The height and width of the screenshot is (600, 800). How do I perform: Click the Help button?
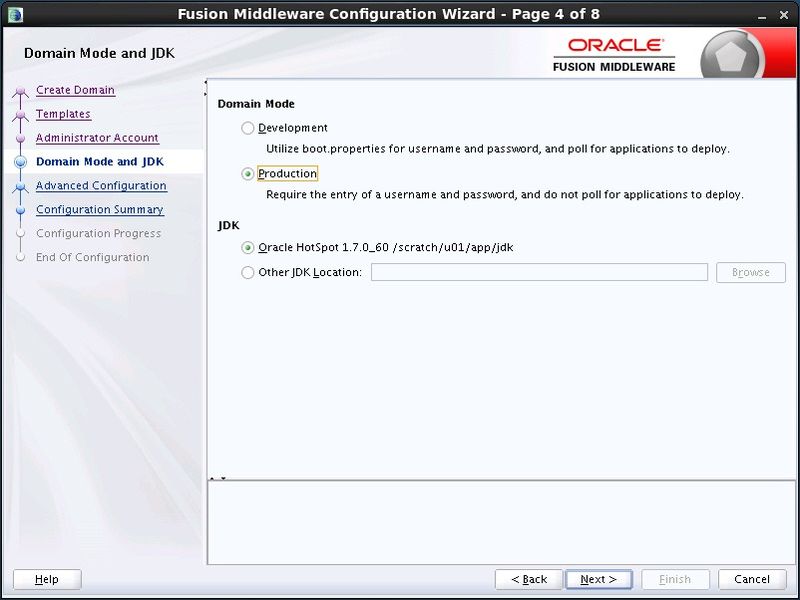pos(47,579)
